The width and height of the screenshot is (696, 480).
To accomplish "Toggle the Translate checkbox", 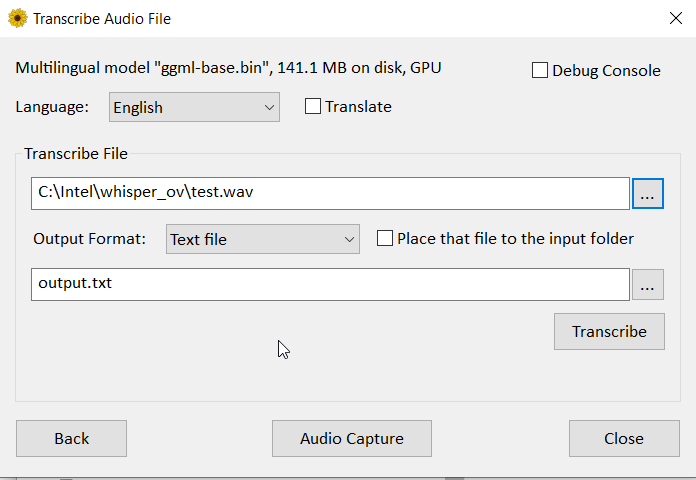I will coord(313,106).
